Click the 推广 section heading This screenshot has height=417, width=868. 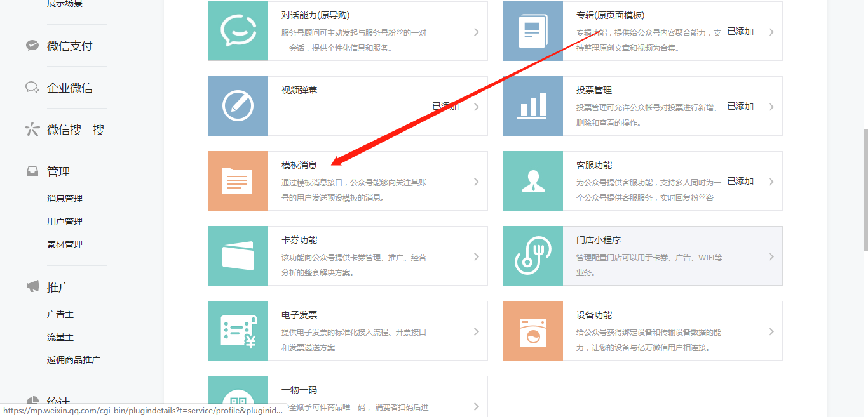pyautogui.click(x=58, y=287)
